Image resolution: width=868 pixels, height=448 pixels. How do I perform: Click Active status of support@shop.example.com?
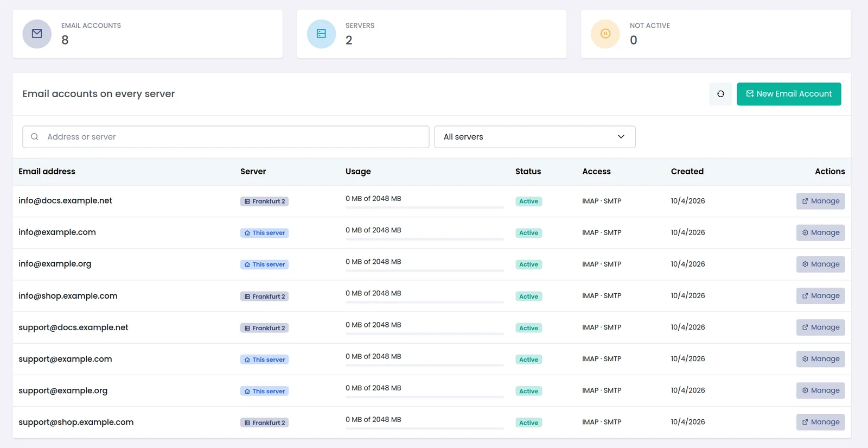(528, 422)
